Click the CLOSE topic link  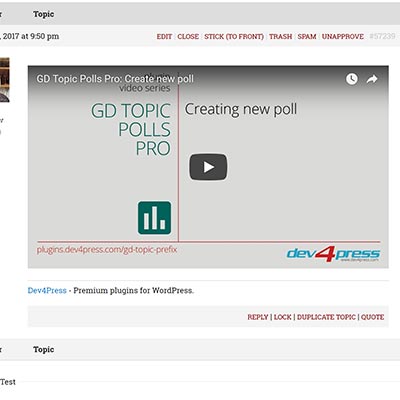point(188,36)
